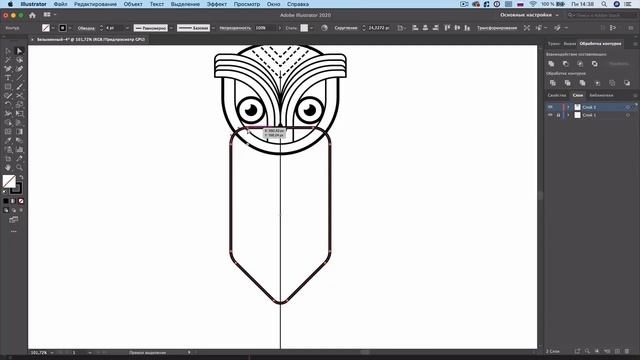Select the Scissors tool

(x=19, y=96)
